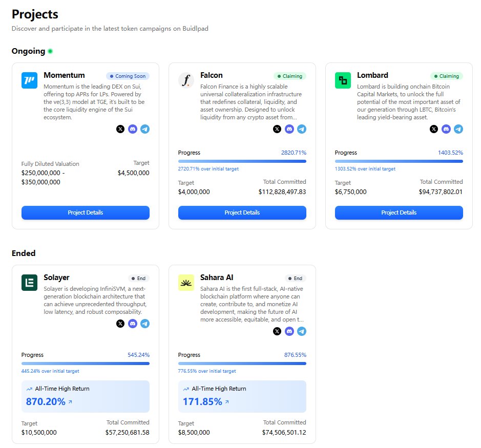Open Sahara AI's X (Twitter) icon
The width and height of the screenshot is (481, 448).
click(x=277, y=331)
